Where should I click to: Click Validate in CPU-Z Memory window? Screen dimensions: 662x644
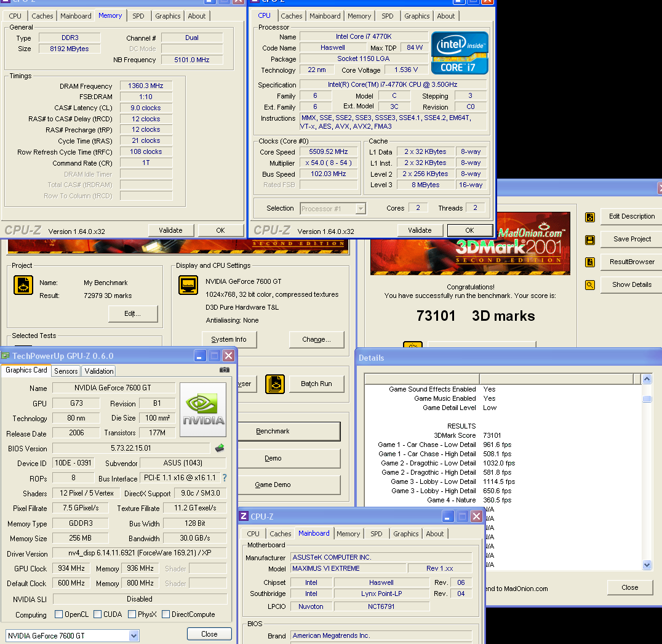tap(170, 230)
